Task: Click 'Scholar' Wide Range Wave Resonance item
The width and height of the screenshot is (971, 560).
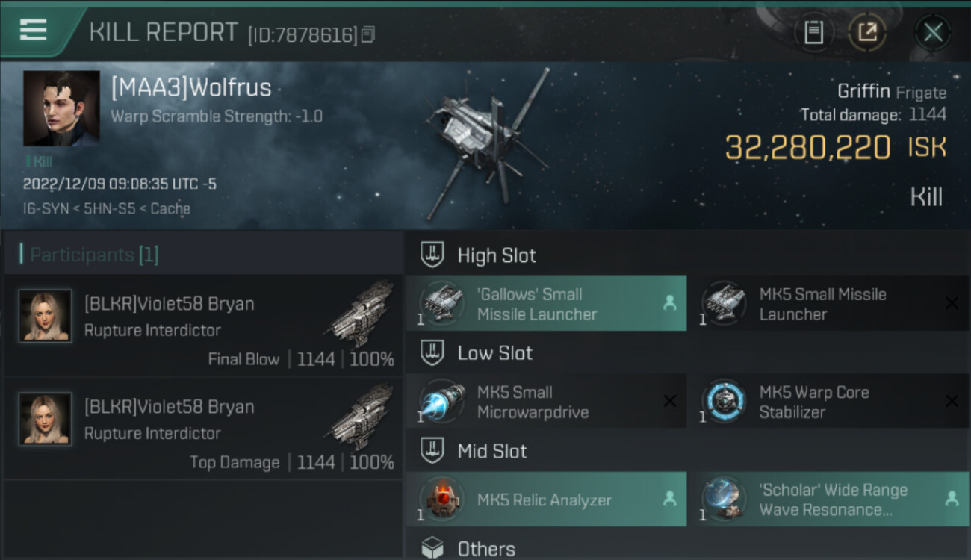Action: pos(828,500)
